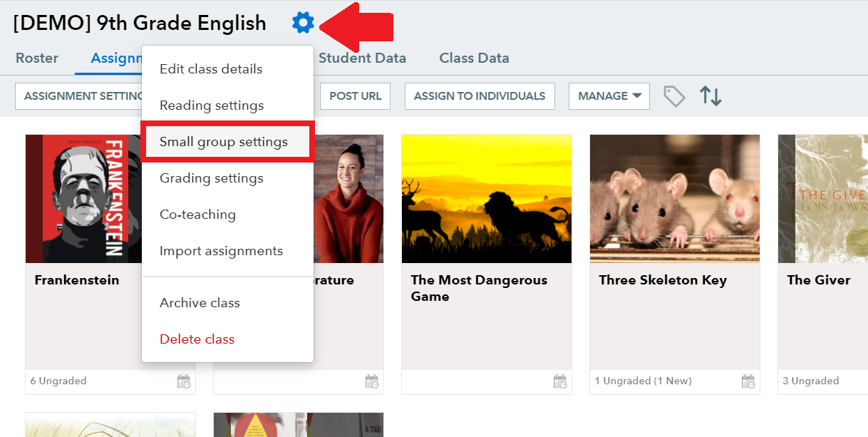Open the Student Data tab

pyautogui.click(x=362, y=58)
